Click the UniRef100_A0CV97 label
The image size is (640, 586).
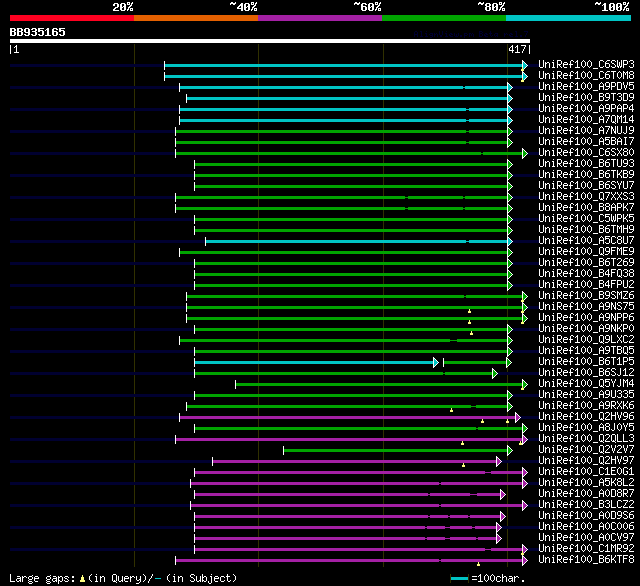(x=586, y=538)
